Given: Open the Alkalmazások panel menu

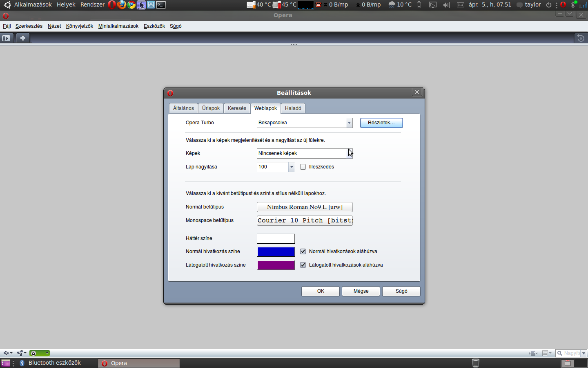Looking at the screenshot, I should [x=33, y=5].
